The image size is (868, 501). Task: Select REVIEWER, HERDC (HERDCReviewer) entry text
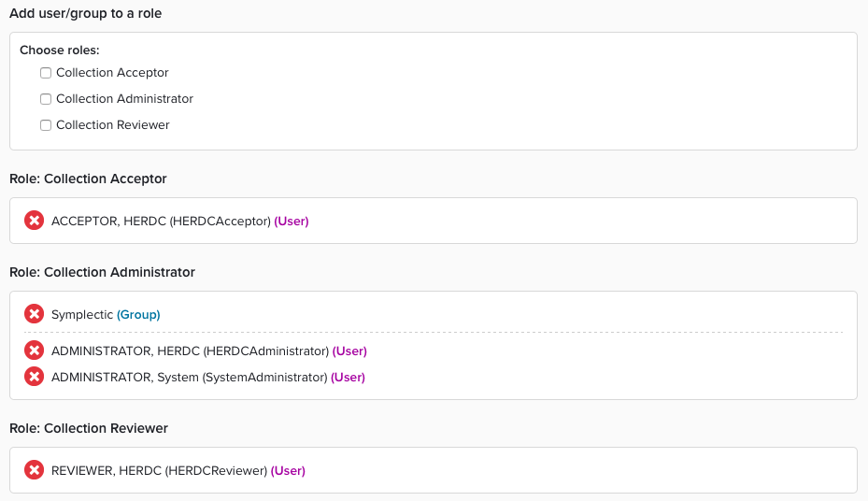pyautogui.click(x=159, y=471)
